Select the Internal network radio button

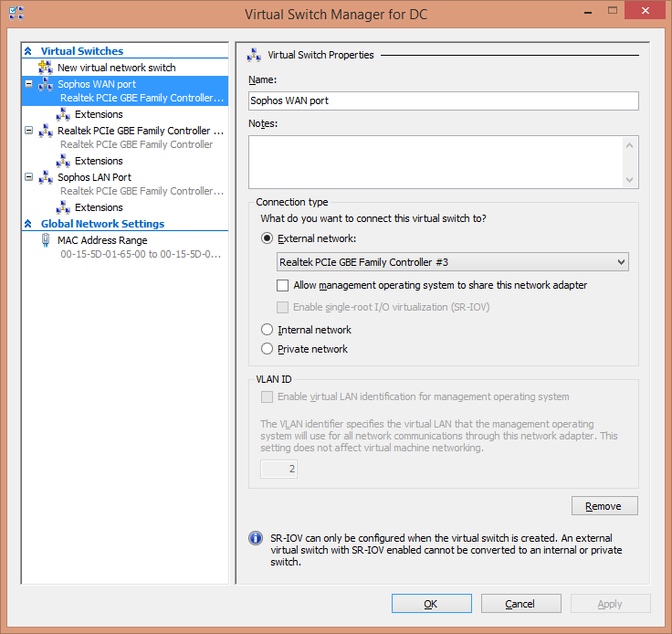[x=267, y=329]
